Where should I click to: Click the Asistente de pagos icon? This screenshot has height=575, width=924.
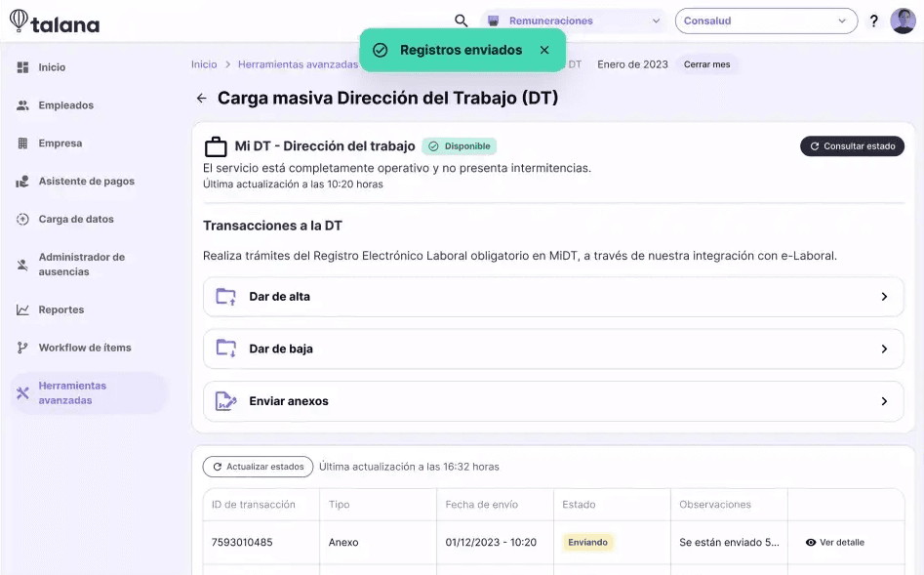coord(21,181)
